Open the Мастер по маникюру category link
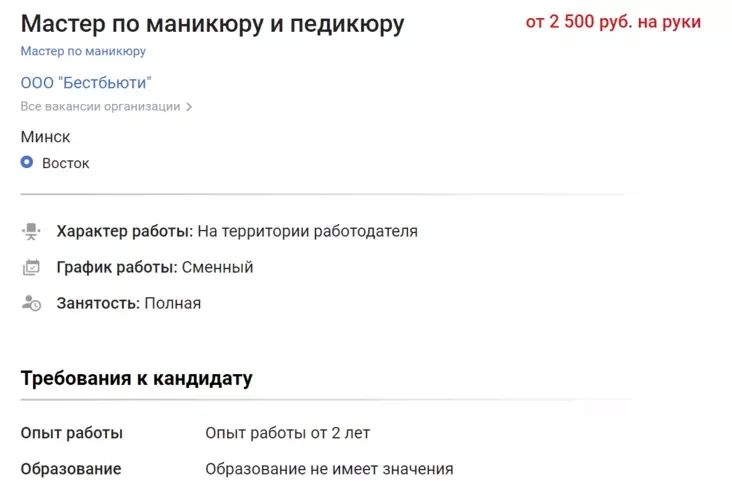 coord(83,51)
